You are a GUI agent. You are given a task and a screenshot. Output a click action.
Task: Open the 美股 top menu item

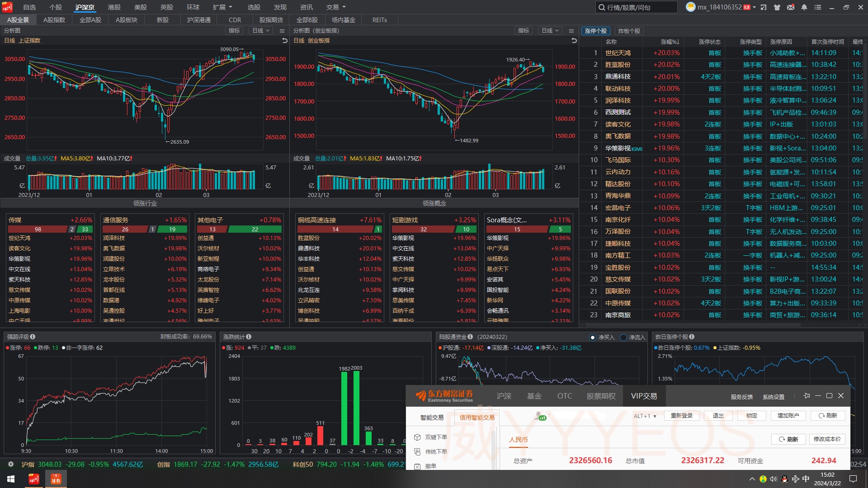[x=141, y=7]
